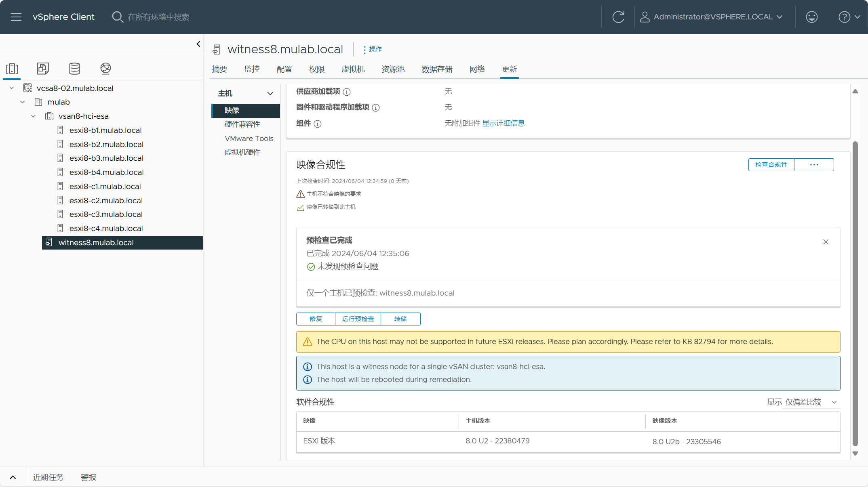The width and height of the screenshot is (868, 487).
Task: Open the 资源池 tab
Action: pos(393,69)
